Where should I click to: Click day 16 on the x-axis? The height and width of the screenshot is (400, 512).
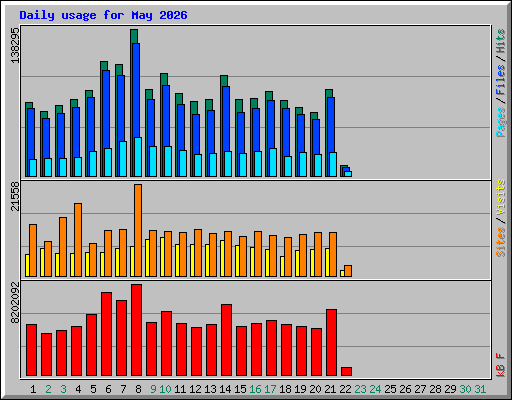255,389
